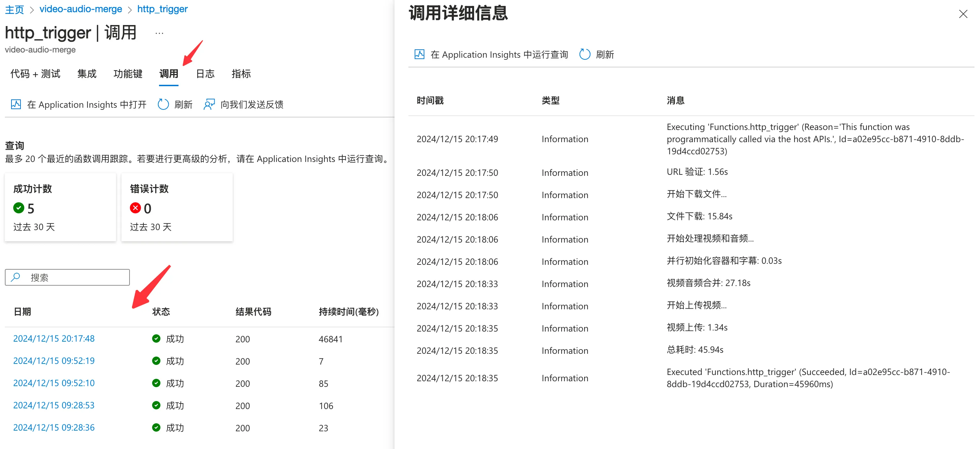Click the send feedback icon

click(209, 104)
